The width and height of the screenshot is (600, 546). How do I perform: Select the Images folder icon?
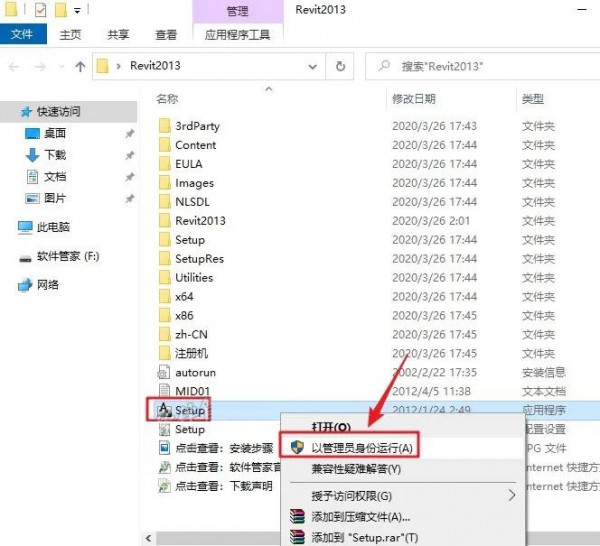point(165,183)
